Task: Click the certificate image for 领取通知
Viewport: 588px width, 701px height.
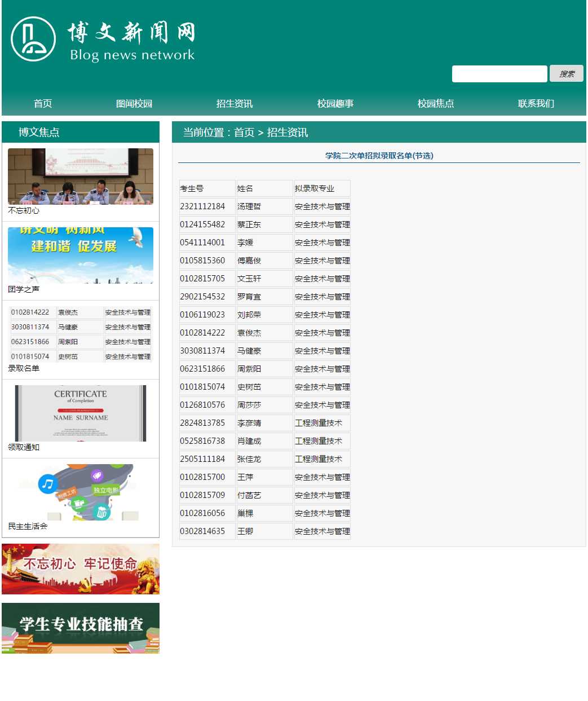Action: pyautogui.click(x=81, y=413)
